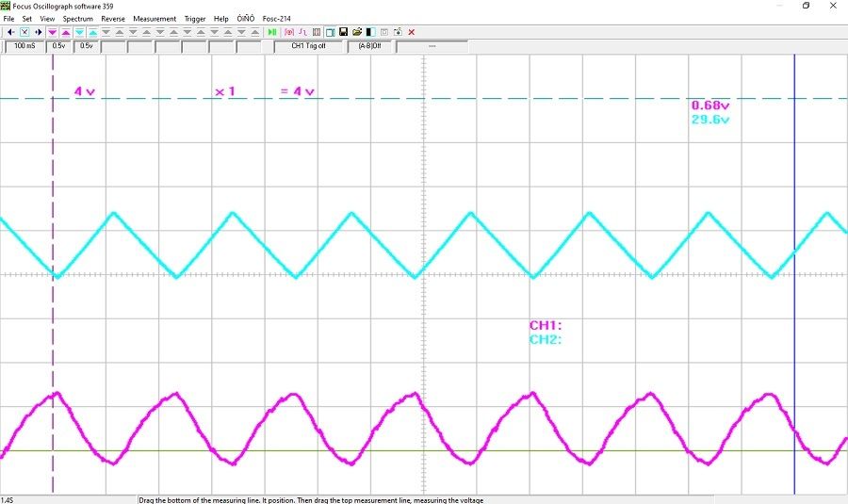
Task: Save waveform with the floppy disk icon
Action: click(x=343, y=32)
